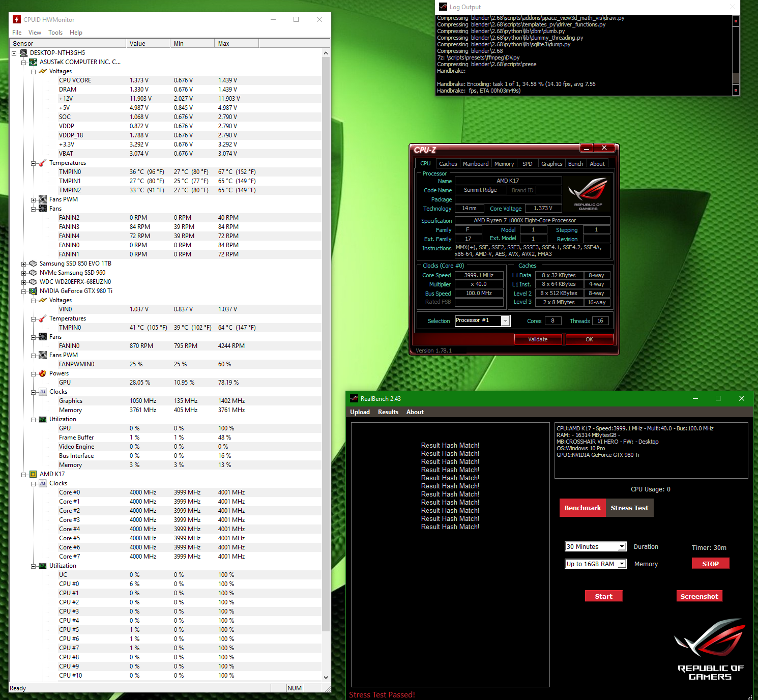The image size is (758, 700).
Task: Open the Results menu in RealBench
Action: click(x=388, y=412)
